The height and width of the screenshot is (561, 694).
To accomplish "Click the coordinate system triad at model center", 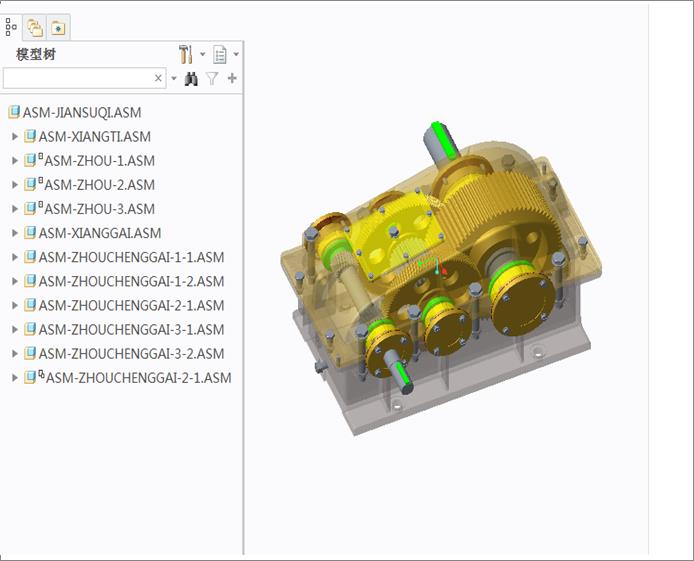I will (435, 266).
